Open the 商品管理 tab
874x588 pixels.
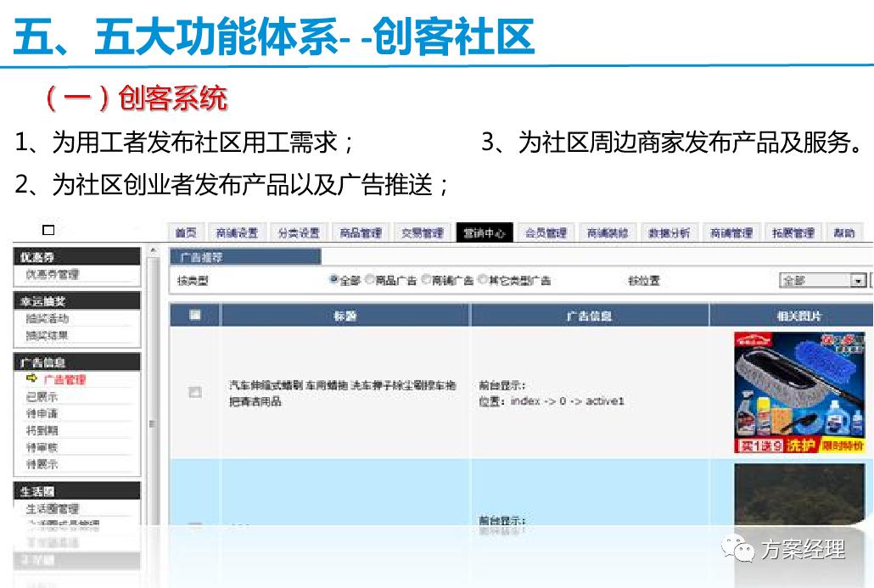364,231
